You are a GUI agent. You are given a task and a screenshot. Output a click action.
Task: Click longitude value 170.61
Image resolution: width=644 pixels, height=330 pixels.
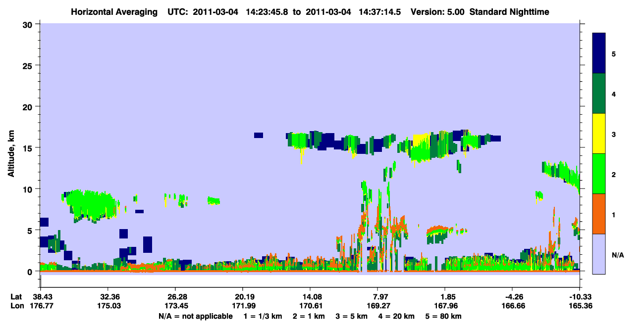tap(310, 306)
